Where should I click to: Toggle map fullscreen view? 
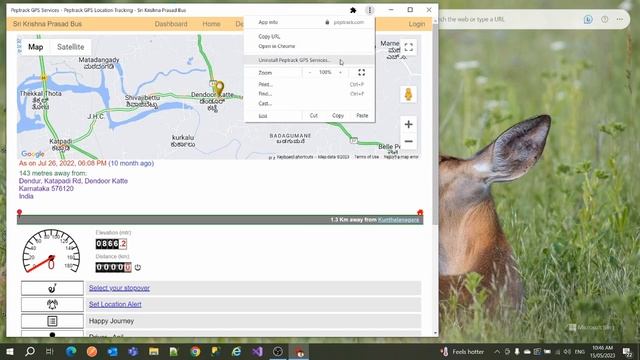click(x=409, y=47)
